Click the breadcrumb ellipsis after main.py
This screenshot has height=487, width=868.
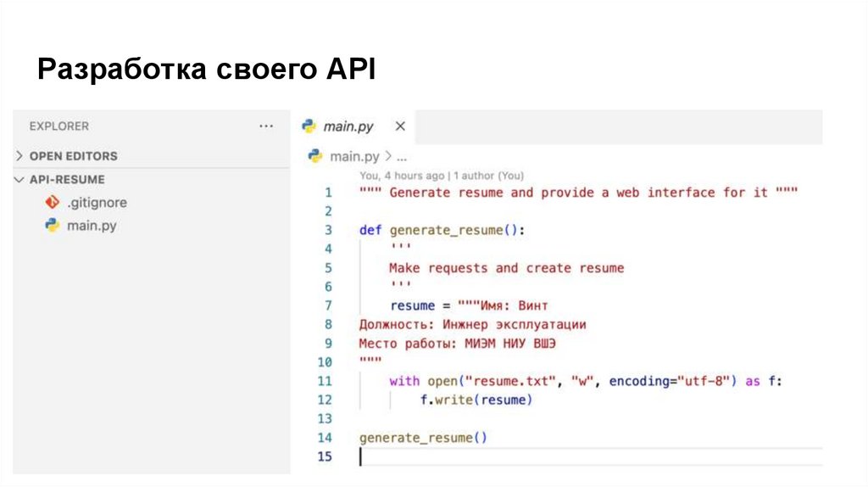[402, 157]
